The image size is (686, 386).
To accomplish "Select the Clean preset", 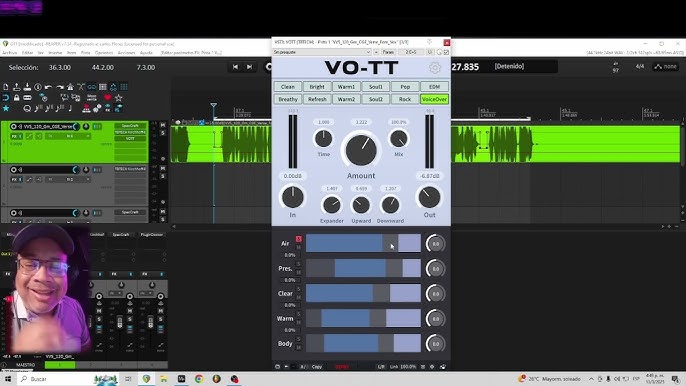I will click(288, 87).
